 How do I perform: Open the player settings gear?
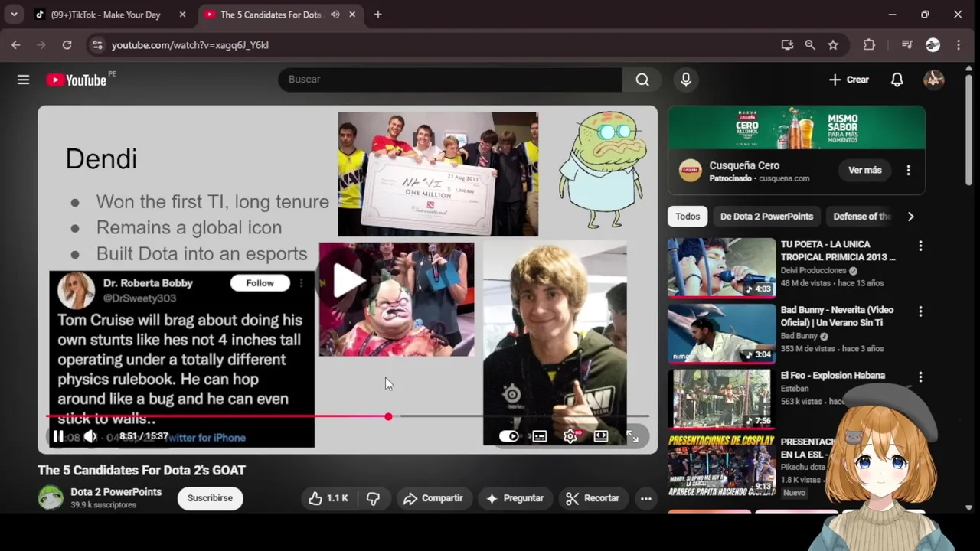coord(570,436)
